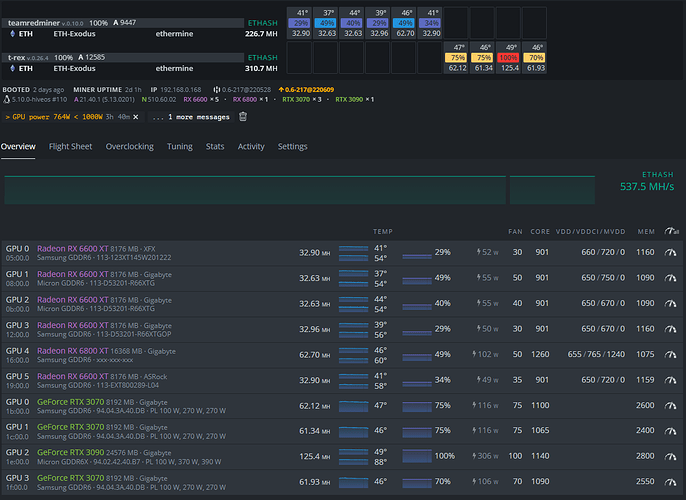Click the teamredminer miner name

coord(34,23)
